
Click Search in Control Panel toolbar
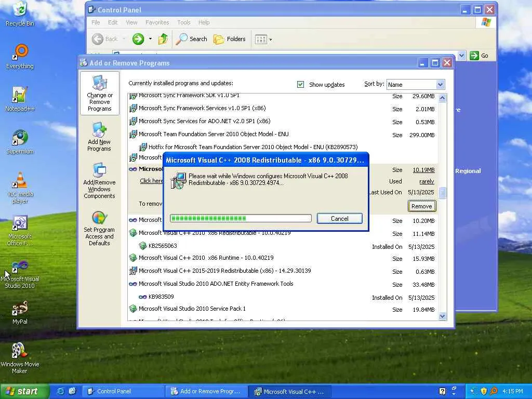192,39
